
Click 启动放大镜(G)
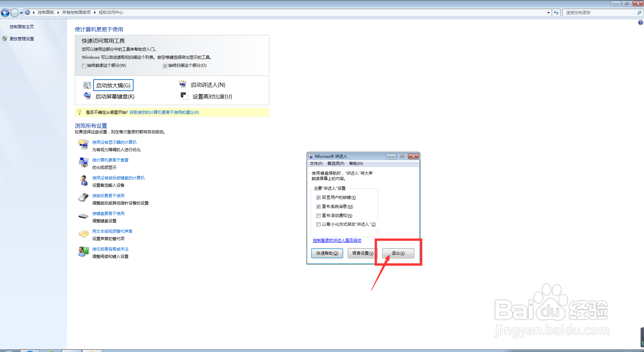click(x=113, y=85)
